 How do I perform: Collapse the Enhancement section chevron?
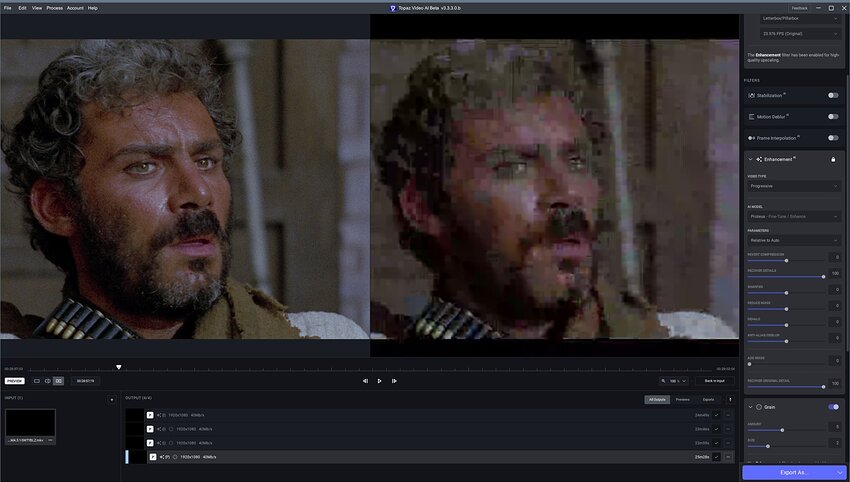click(x=750, y=159)
